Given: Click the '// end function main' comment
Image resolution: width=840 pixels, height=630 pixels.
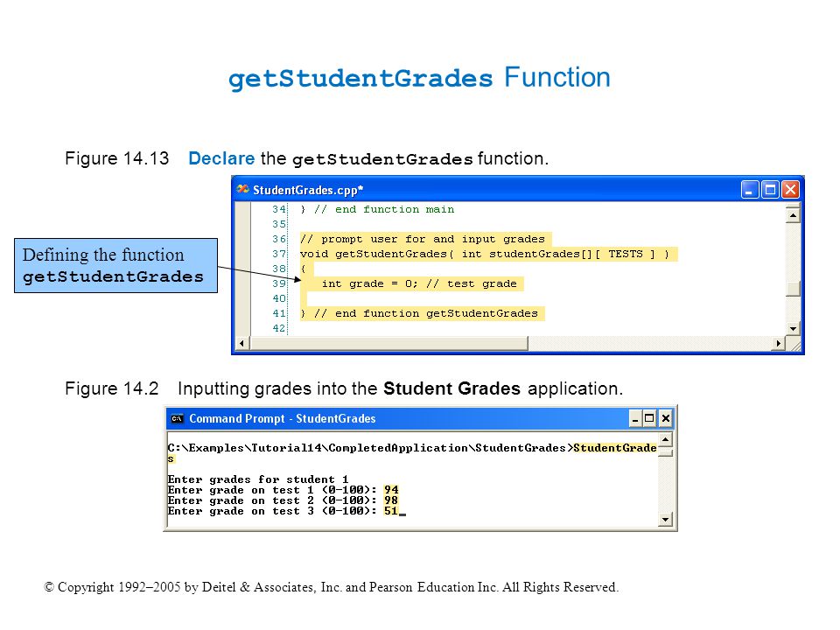Looking at the screenshot, I should [x=385, y=209].
